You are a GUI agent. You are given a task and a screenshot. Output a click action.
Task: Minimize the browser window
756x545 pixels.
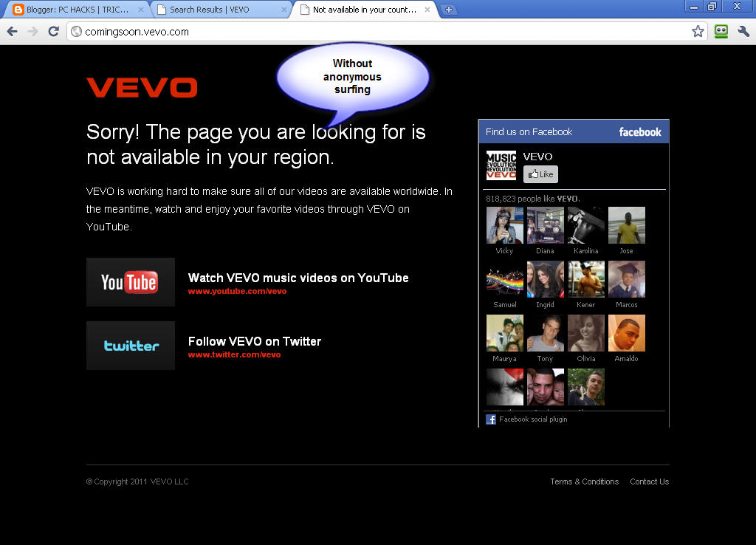(694, 6)
